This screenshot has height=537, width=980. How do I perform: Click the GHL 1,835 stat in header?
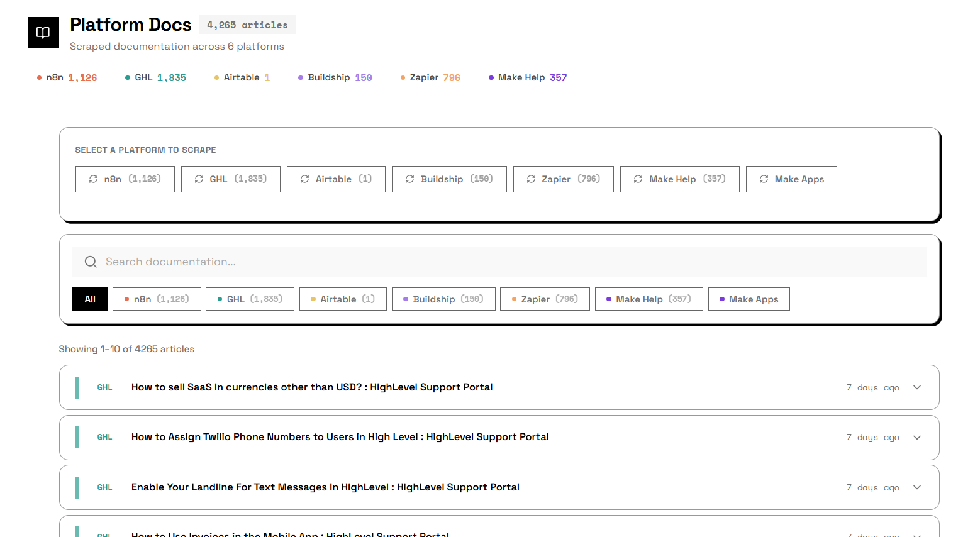pos(155,77)
